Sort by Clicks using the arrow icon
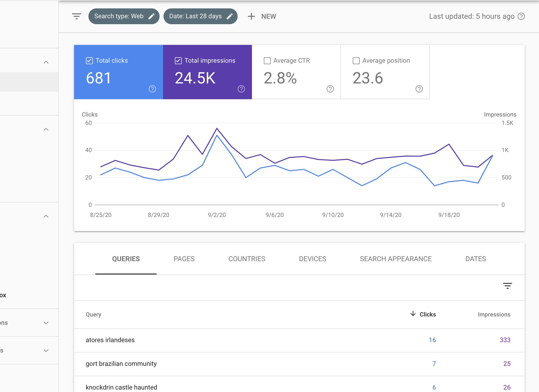 coord(413,314)
